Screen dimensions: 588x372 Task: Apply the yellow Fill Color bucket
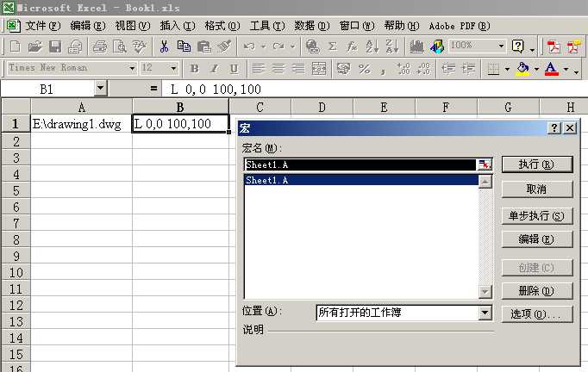tap(522, 69)
